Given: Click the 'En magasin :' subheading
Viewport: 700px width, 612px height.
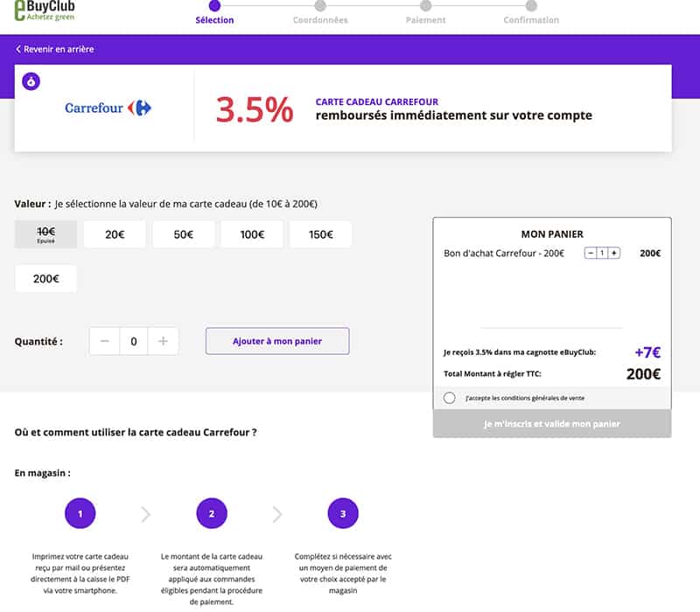Looking at the screenshot, I should click(42, 473).
